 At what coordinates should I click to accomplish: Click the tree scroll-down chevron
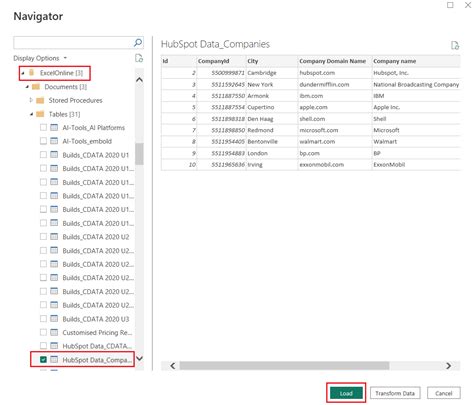(x=139, y=359)
